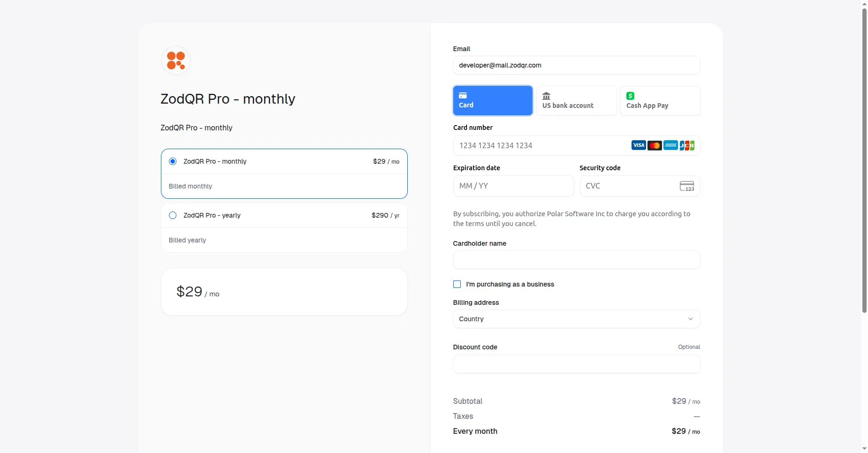Click the scrollbar up arrow
This screenshot has width=868, height=453.
click(x=864, y=4)
